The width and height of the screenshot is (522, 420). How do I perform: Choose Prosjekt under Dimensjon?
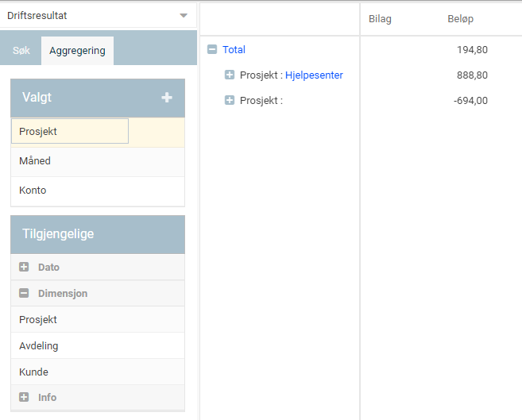coord(98,320)
